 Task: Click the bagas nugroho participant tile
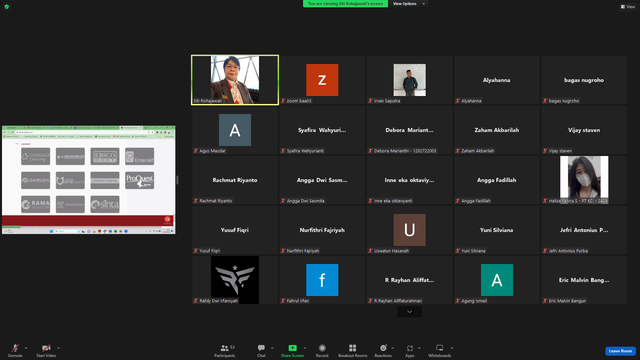(x=584, y=80)
